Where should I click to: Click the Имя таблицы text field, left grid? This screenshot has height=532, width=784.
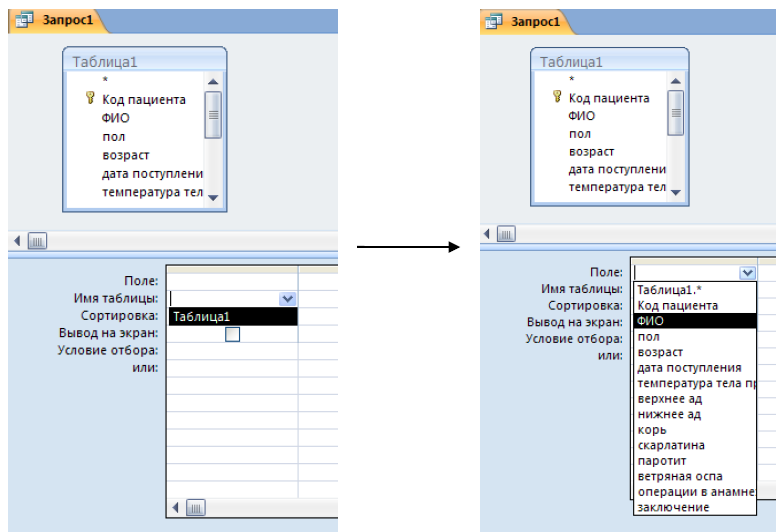(x=224, y=299)
